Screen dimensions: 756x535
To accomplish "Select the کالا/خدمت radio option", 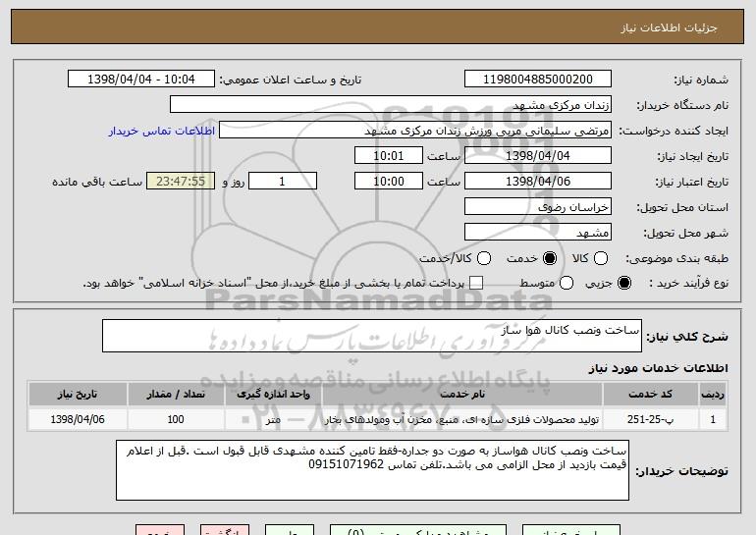I will (x=484, y=258).
